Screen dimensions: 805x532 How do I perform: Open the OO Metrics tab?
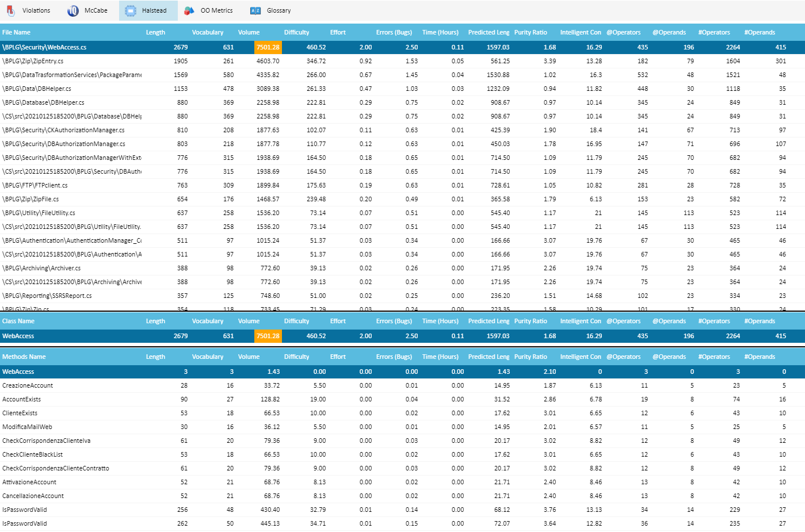point(216,10)
